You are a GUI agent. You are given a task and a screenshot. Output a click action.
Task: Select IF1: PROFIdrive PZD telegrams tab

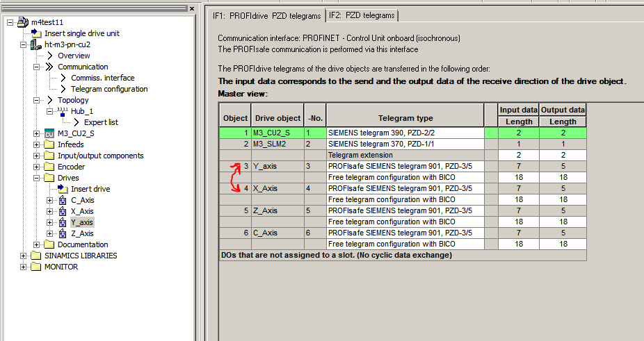click(x=267, y=15)
